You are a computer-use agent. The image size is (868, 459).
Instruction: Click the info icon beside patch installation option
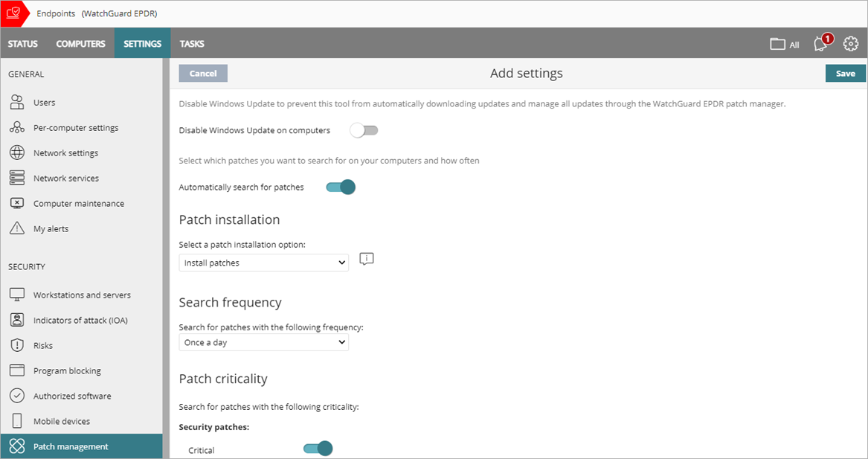click(366, 257)
